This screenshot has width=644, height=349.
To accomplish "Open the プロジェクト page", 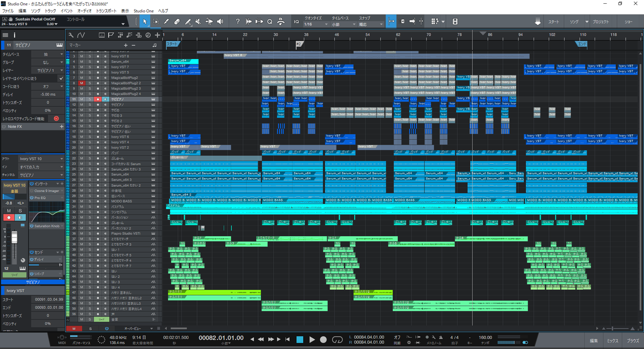I will pyautogui.click(x=601, y=22).
